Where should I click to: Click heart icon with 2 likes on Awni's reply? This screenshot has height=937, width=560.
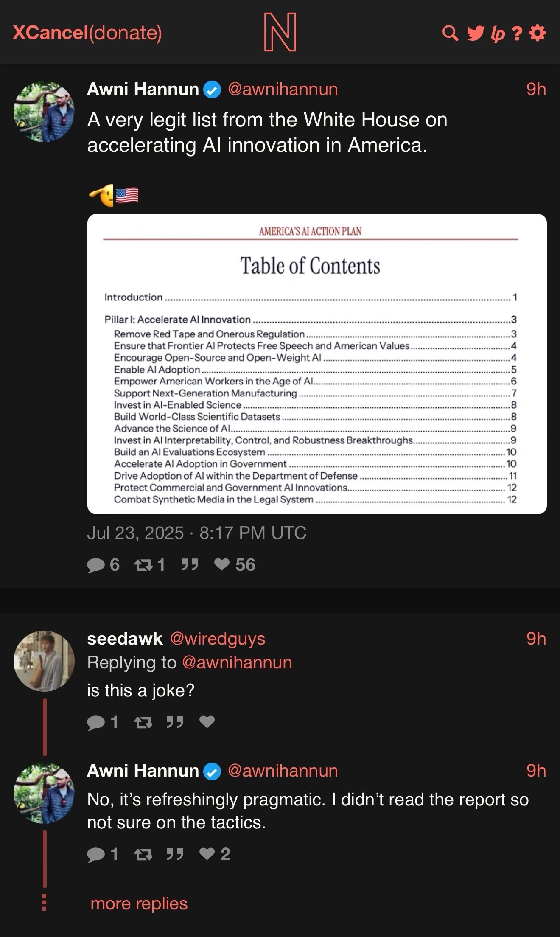click(x=207, y=854)
